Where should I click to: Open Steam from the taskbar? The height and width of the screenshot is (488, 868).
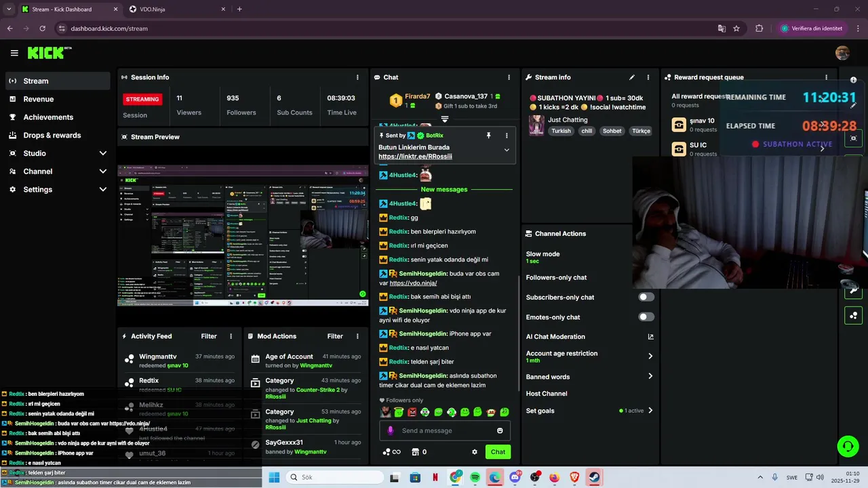[x=594, y=477]
